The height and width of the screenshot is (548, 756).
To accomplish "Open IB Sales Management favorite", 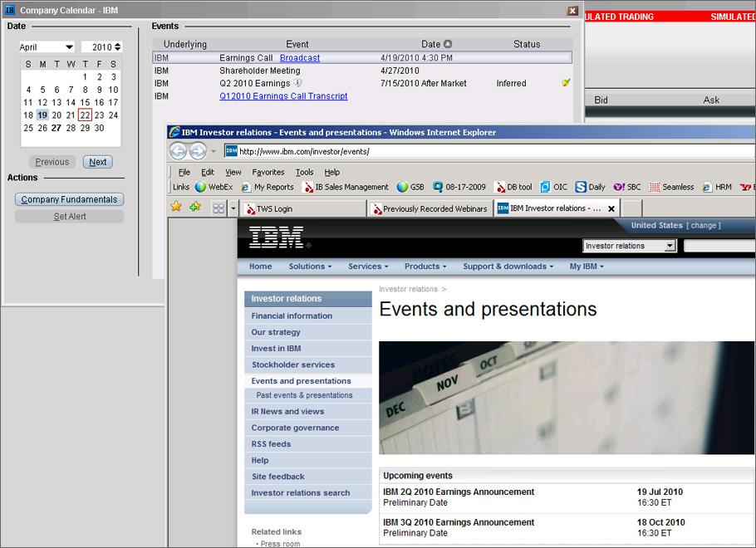I will [346, 187].
